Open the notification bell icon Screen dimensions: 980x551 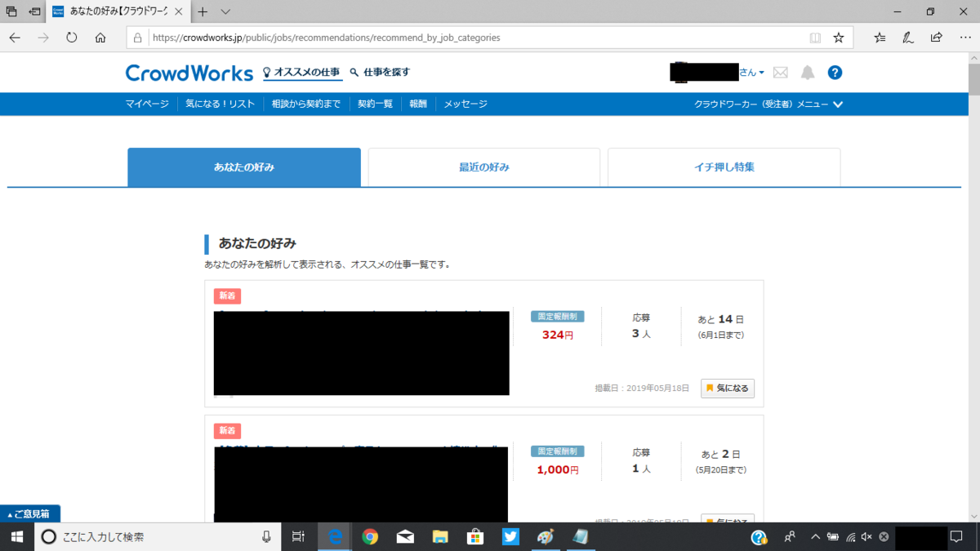[x=808, y=73]
